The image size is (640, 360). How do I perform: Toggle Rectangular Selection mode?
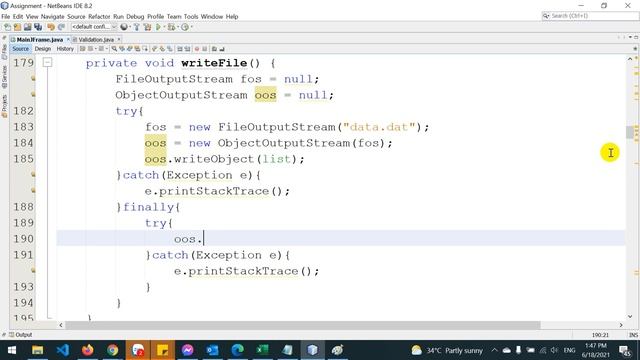pos(145,49)
